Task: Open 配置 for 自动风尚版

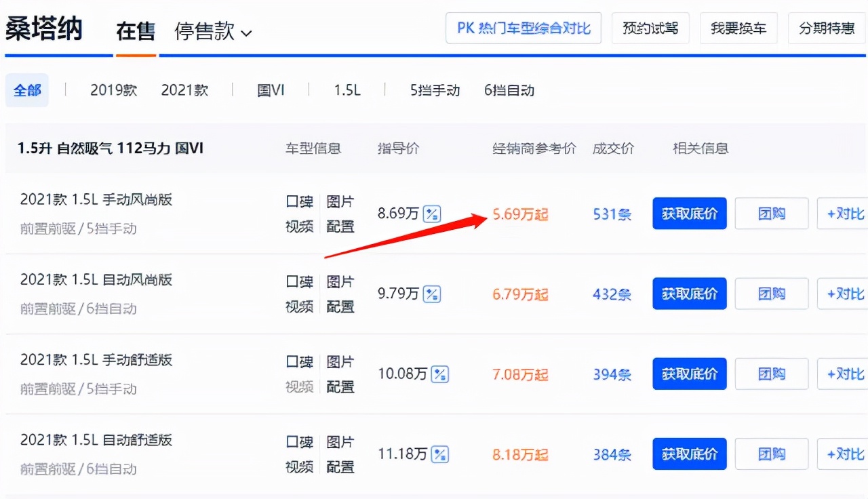Action: 340,306
